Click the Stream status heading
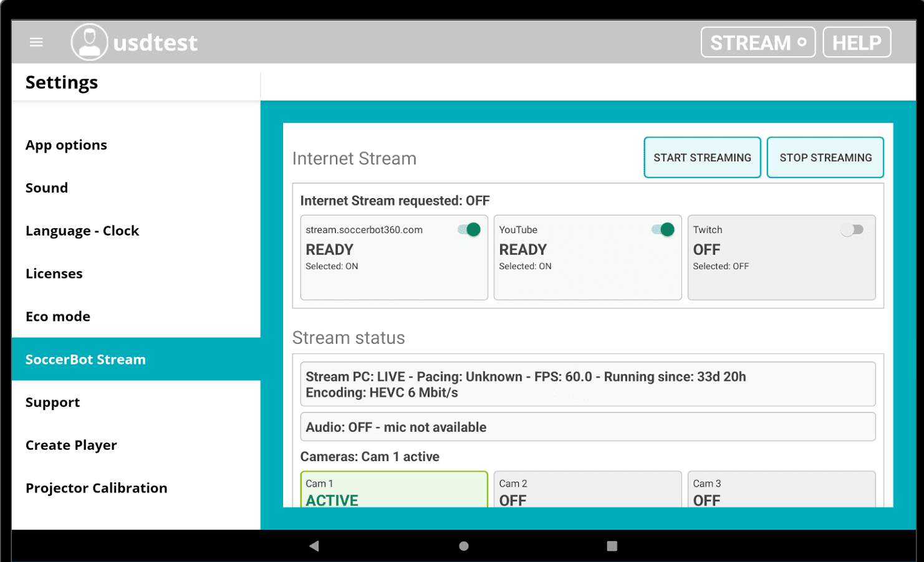The width and height of the screenshot is (924, 562). click(349, 338)
